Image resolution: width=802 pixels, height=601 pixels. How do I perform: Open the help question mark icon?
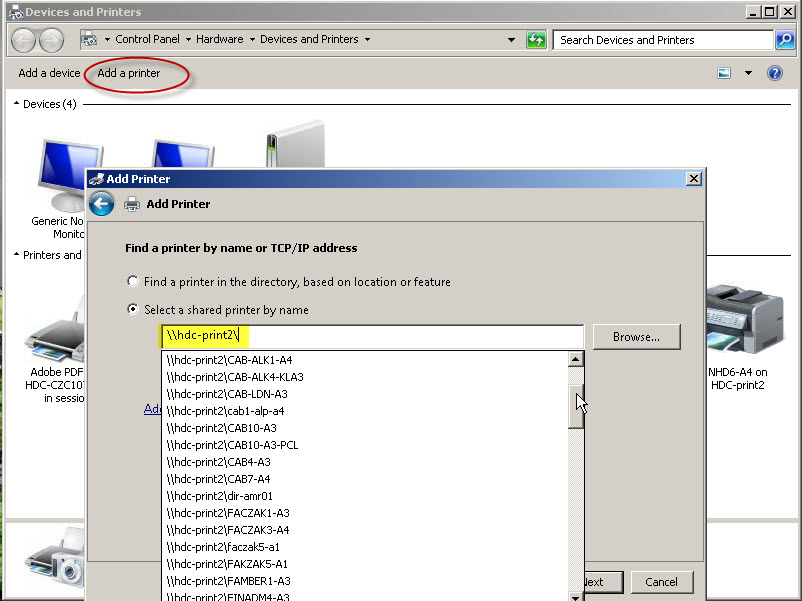774,73
